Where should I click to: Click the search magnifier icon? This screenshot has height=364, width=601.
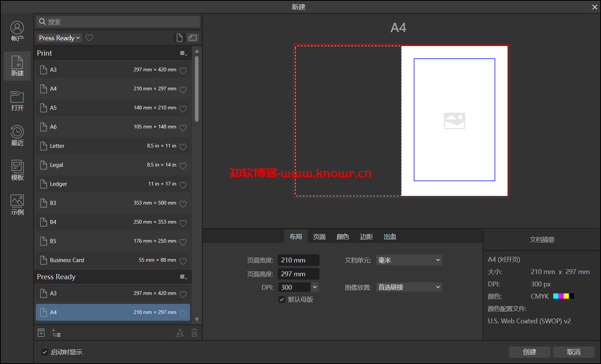coord(43,22)
